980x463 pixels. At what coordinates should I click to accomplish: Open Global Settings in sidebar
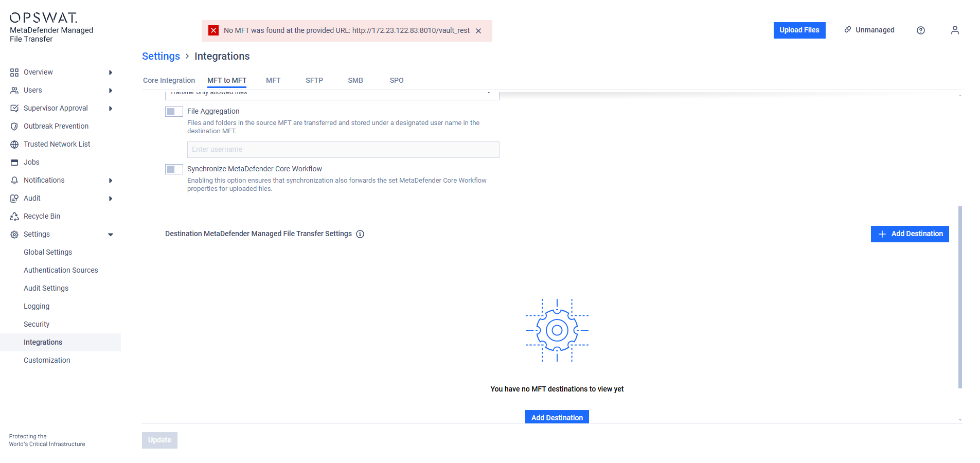[48, 252]
